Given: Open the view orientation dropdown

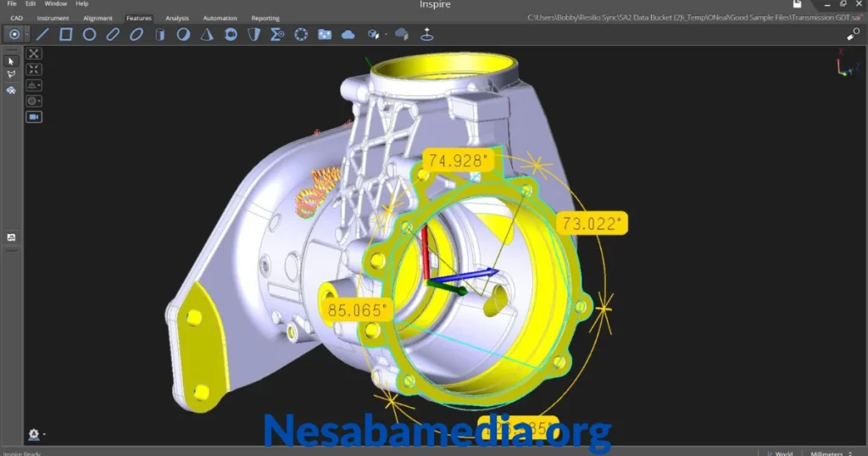Looking at the screenshot, I should pyautogui.click(x=34, y=86).
